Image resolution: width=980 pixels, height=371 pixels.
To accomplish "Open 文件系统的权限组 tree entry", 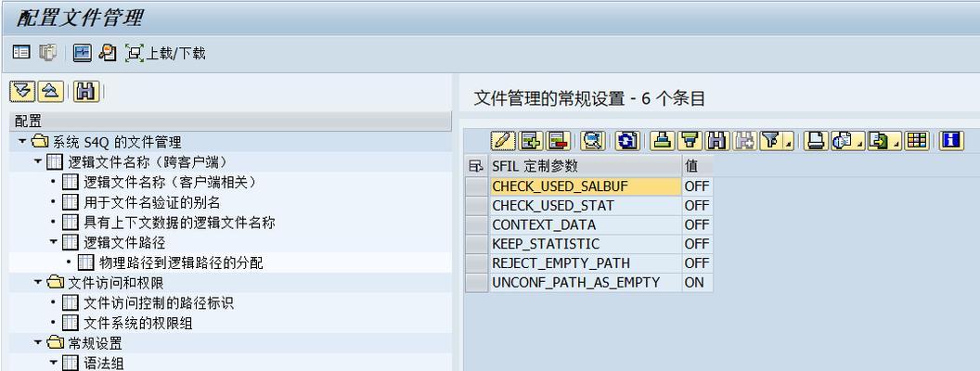I will tap(138, 323).
